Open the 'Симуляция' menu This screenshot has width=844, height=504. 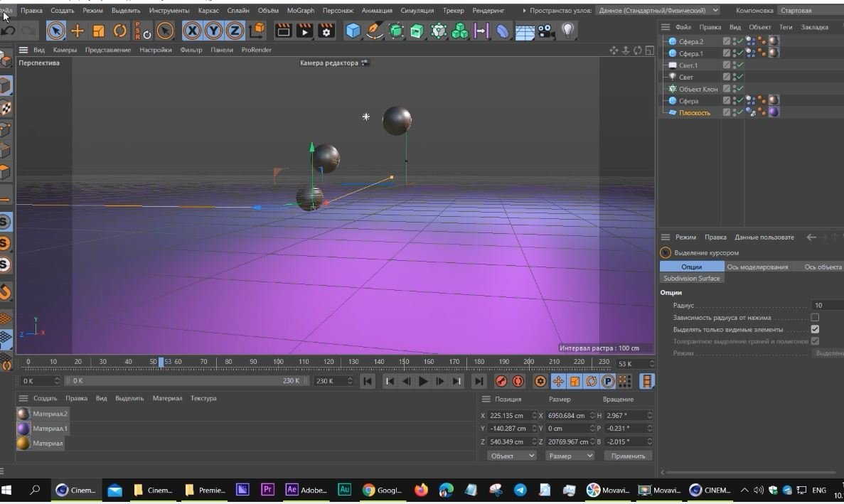point(417,10)
